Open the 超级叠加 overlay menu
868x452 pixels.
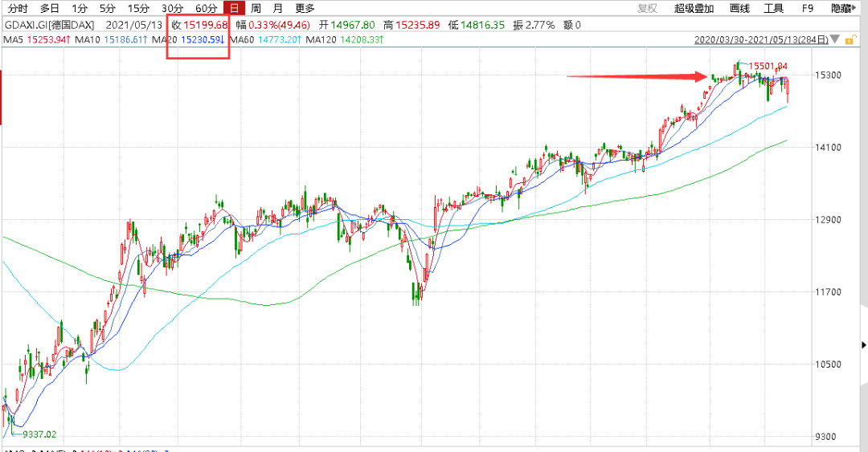[694, 8]
